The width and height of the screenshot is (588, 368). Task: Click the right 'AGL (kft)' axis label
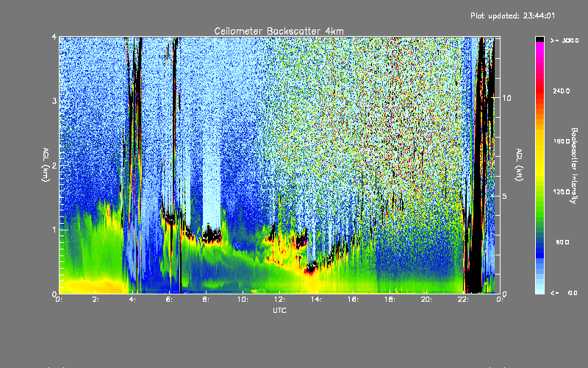519,165
